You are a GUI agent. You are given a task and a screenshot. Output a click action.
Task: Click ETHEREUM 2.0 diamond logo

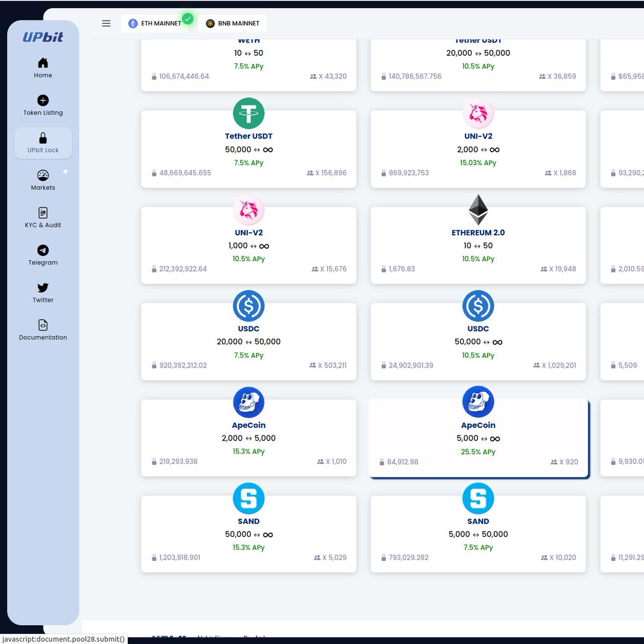(x=478, y=210)
